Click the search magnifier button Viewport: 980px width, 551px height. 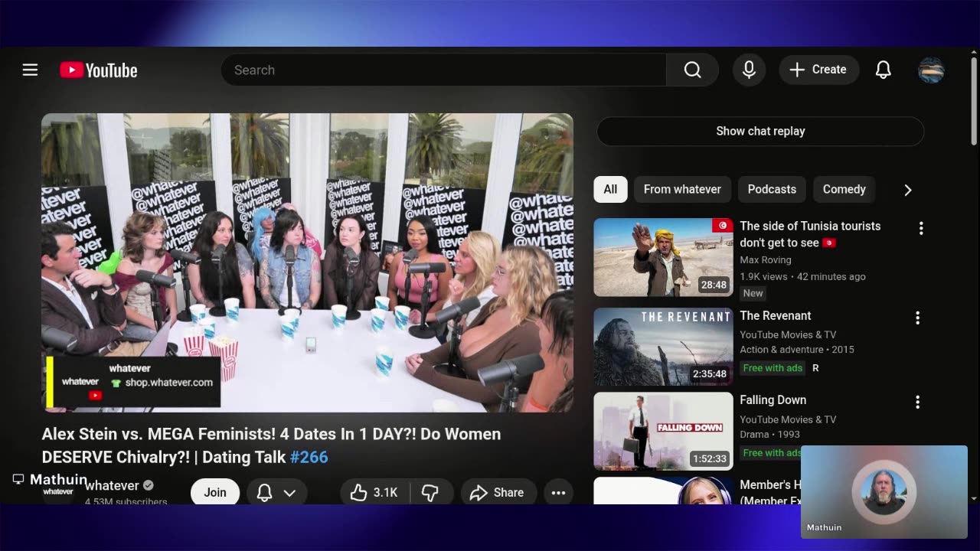[692, 70]
